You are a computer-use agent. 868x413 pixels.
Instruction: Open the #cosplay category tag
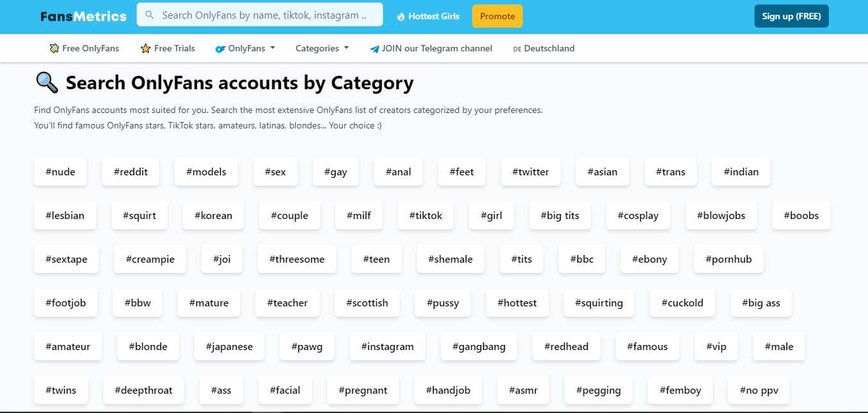click(638, 215)
